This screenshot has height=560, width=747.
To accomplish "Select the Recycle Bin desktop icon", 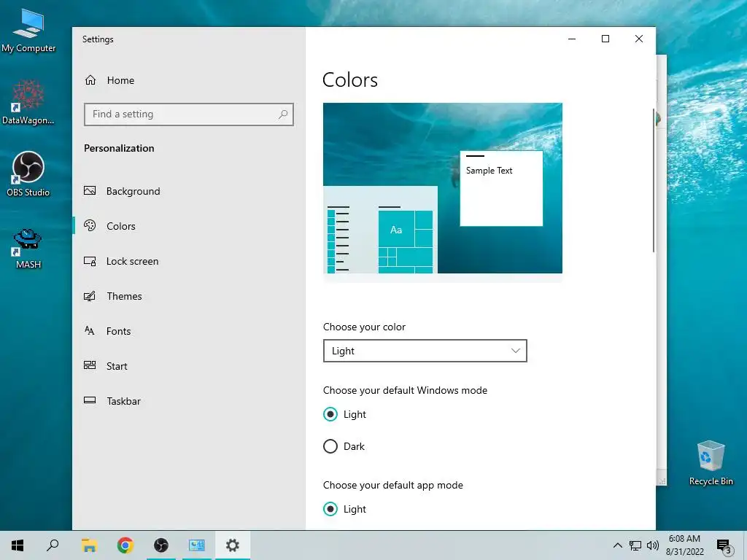I will [711, 463].
